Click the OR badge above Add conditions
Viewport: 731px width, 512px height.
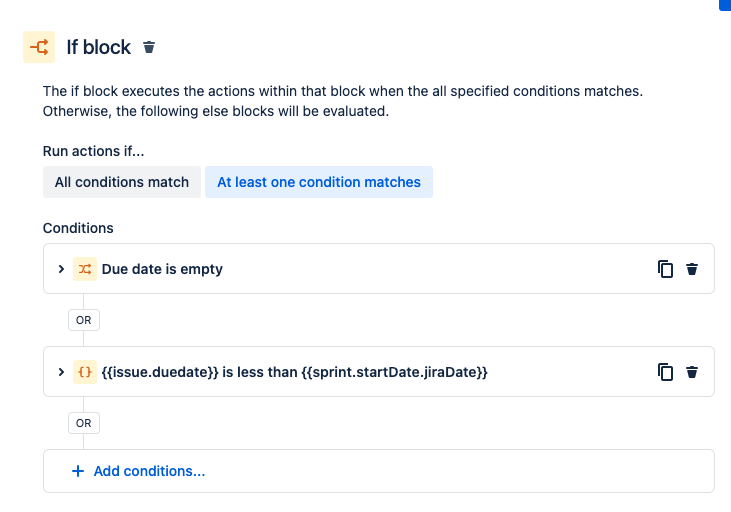coord(84,423)
